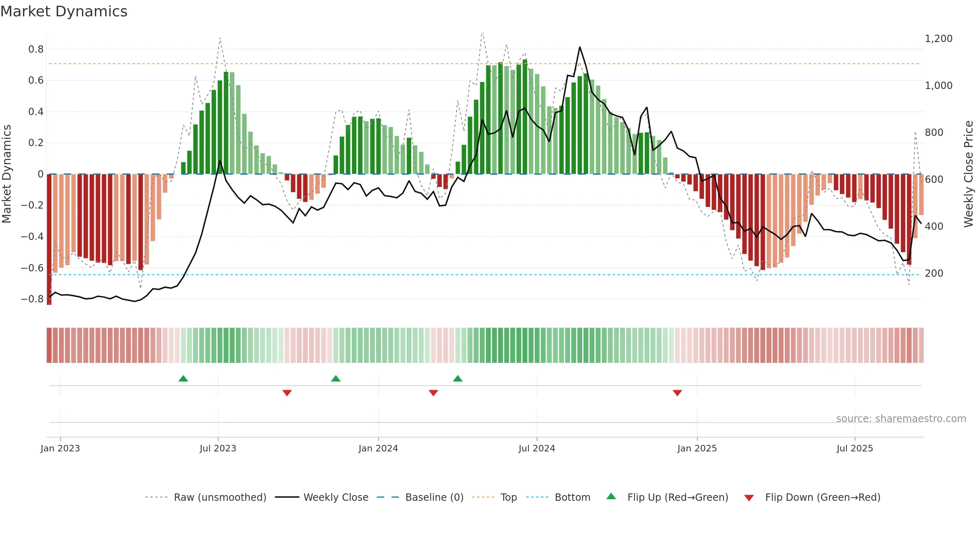Image resolution: width=980 pixels, height=551 pixels.
Task: Click the Jan 2023 axis label
Action: (x=60, y=448)
